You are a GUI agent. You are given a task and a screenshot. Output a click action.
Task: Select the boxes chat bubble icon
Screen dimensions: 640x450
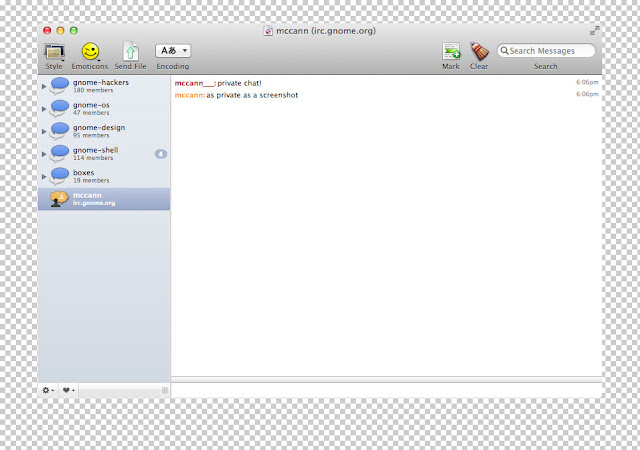[x=59, y=176]
